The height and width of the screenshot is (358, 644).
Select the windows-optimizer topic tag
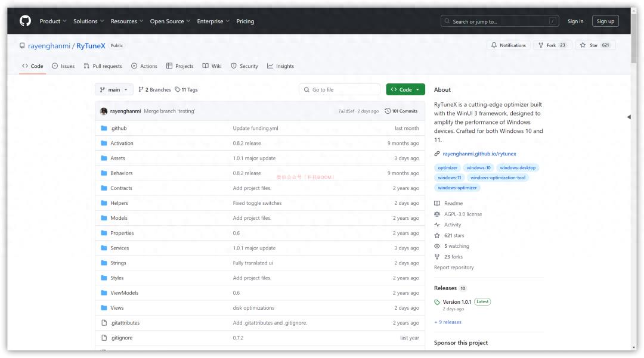click(x=457, y=188)
